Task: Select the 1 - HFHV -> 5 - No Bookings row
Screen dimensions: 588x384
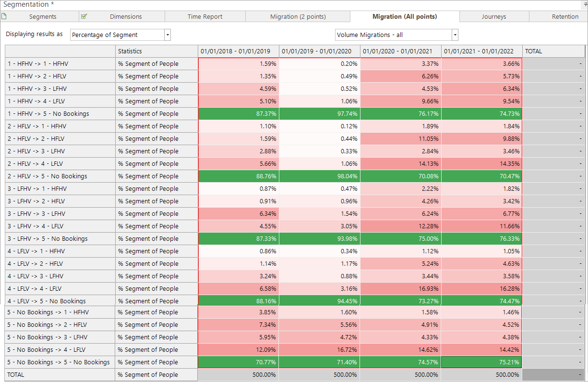Action: (295, 114)
